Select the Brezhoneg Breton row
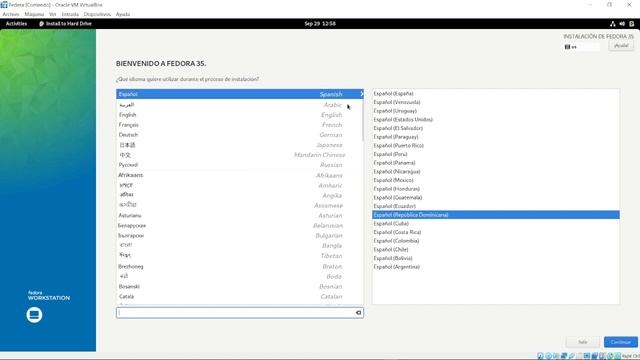Screen dimensions: 640x360 240,267
